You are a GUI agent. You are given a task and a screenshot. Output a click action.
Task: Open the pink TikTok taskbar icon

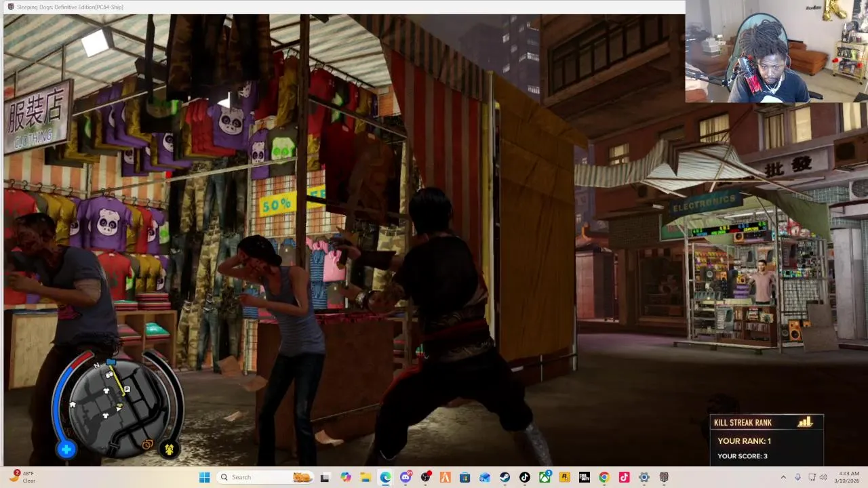click(x=624, y=477)
